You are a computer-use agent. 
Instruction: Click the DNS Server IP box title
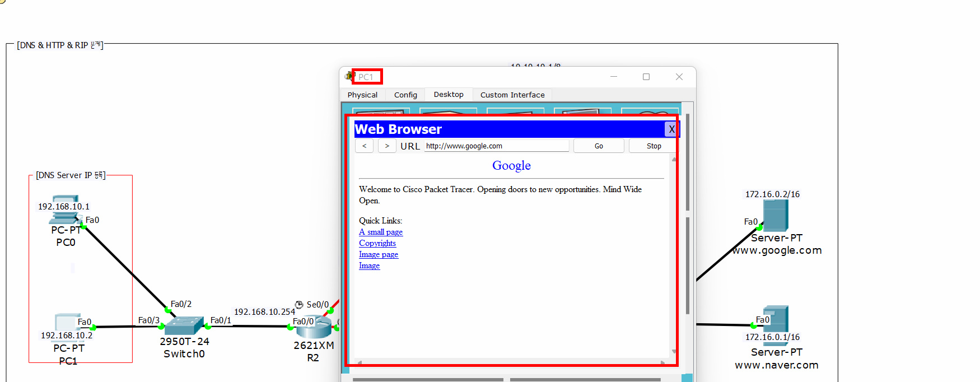(71, 175)
